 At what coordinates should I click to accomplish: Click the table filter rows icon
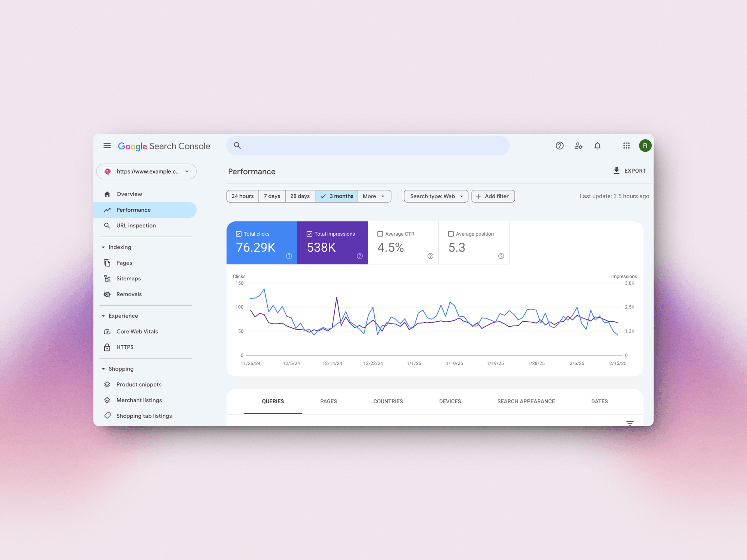(630, 423)
